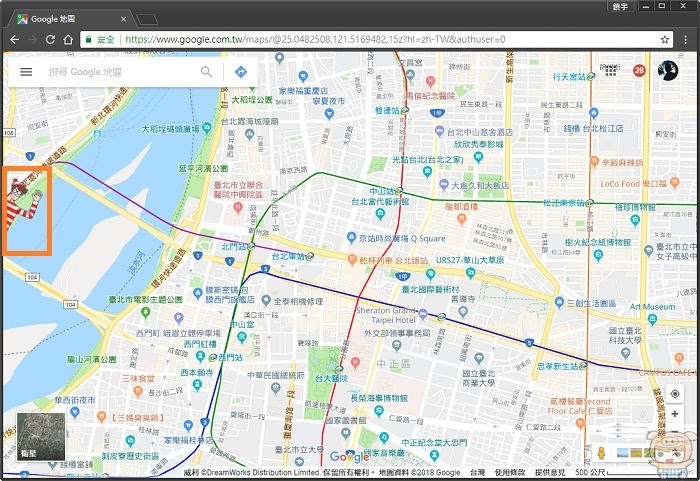This screenshot has height=481, width=700.
Task: Center map on my location
Action: coord(675,393)
